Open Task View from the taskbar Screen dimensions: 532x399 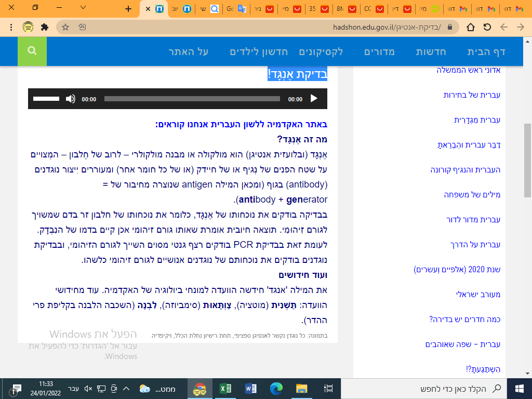click(x=328, y=389)
